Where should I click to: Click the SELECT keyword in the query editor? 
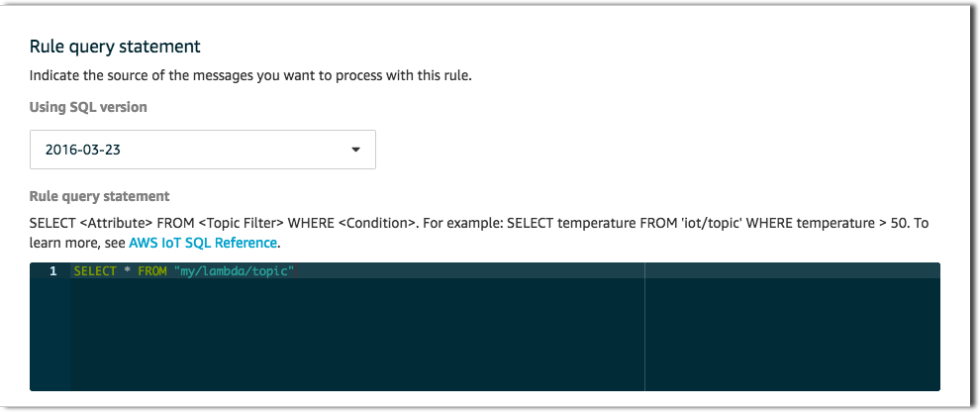point(95,271)
